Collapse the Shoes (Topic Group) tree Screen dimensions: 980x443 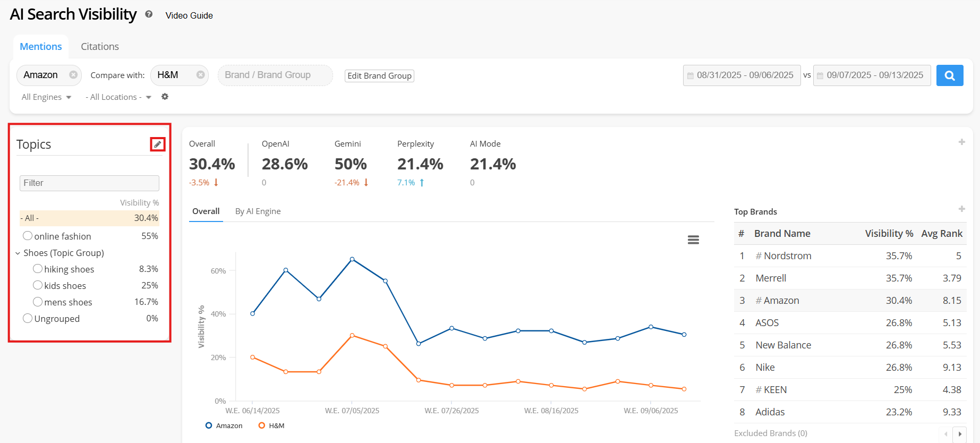click(x=18, y=253)
